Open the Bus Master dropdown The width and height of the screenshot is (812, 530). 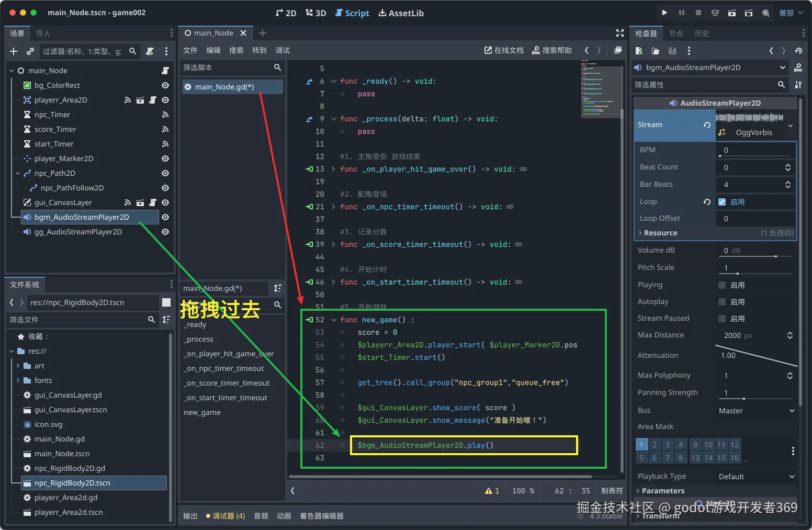pos(757,411)
